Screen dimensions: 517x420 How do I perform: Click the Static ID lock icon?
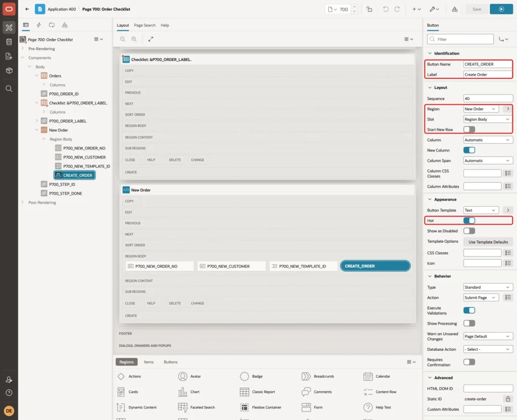pos(508,399)
